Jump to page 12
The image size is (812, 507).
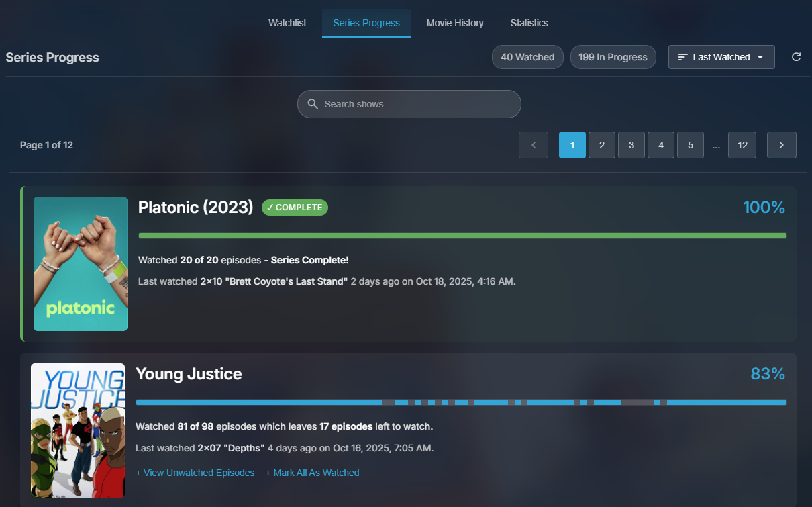742,145
